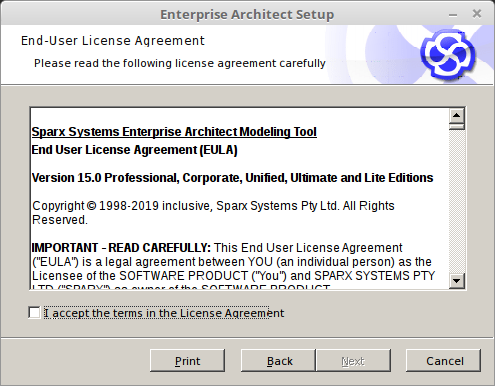
Task: Click the Print button
Action: coord(187,361)
